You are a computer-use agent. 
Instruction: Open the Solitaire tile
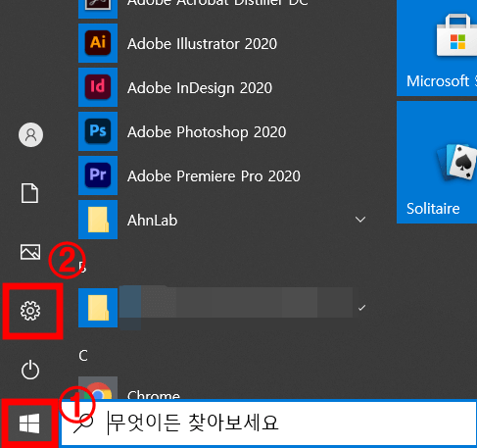point(437,163)
